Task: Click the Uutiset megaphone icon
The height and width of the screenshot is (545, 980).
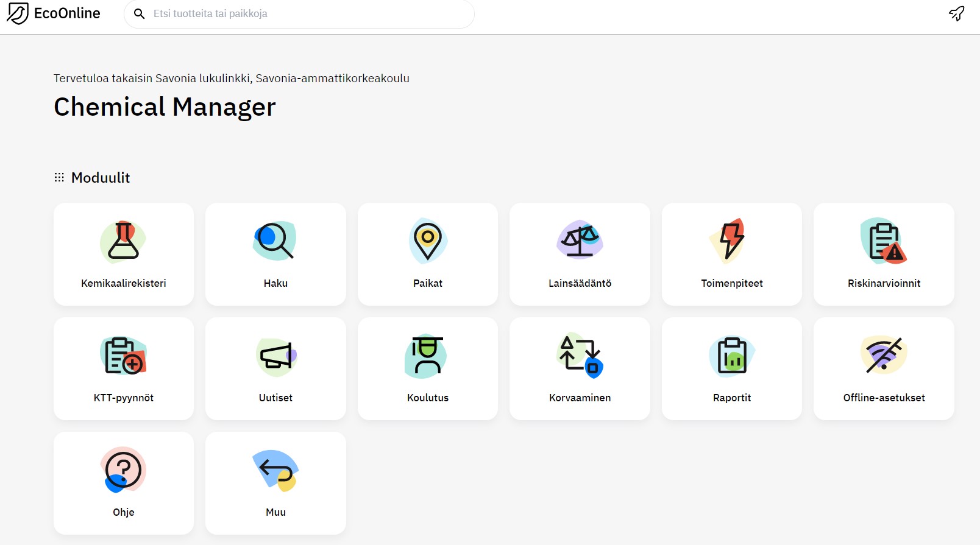Action: click(275, 356)
